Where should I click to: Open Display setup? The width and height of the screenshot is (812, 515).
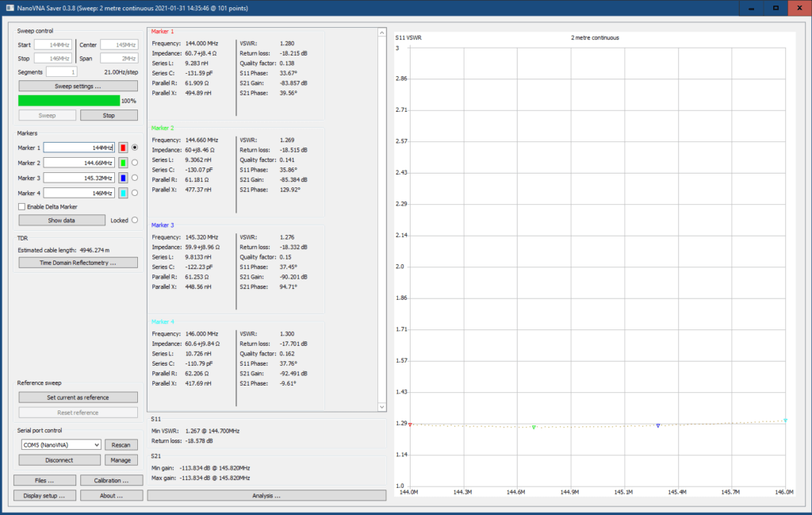coord(44,495)
